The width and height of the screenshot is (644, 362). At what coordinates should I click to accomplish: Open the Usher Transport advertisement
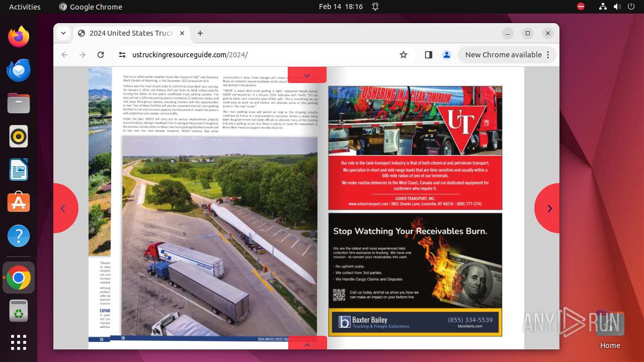[x=415, y=148]
